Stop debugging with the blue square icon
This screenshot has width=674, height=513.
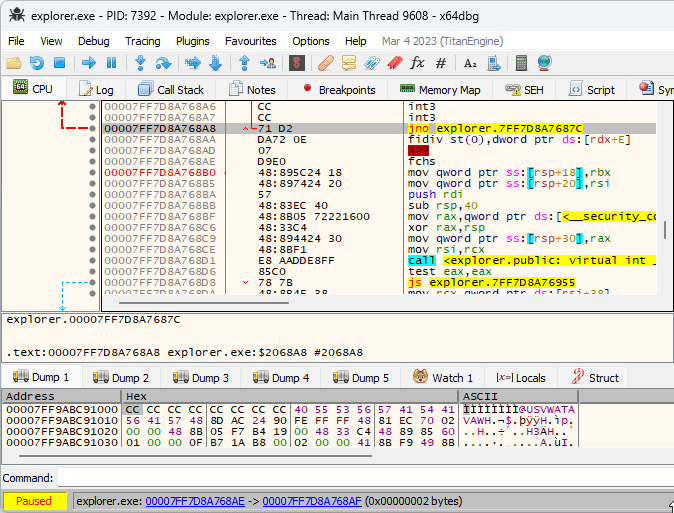click(x=59, y=63)
